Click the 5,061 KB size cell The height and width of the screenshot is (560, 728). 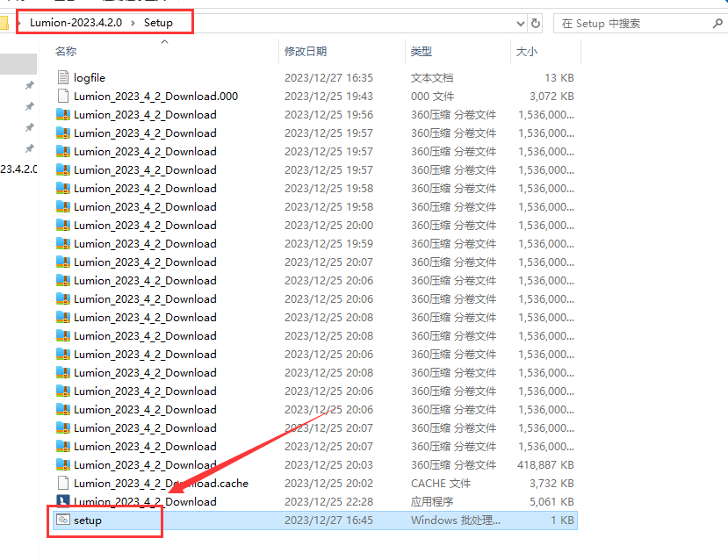[x=551, y=501]
